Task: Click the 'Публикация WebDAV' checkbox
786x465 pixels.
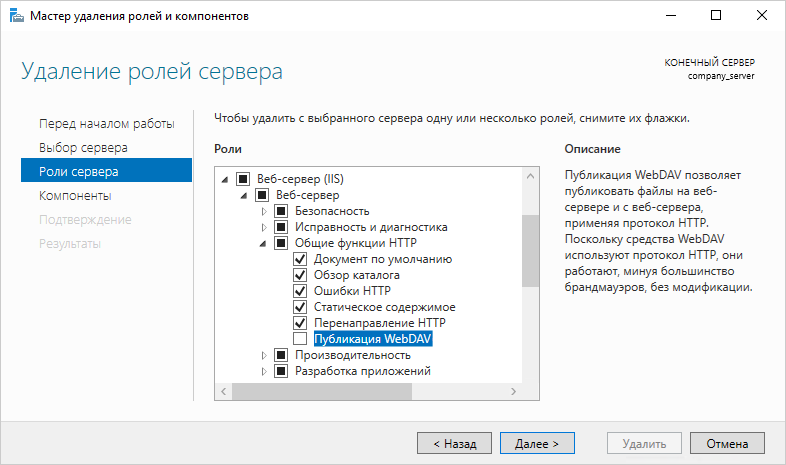Action: pyautogui.click(x=300, y=339)
